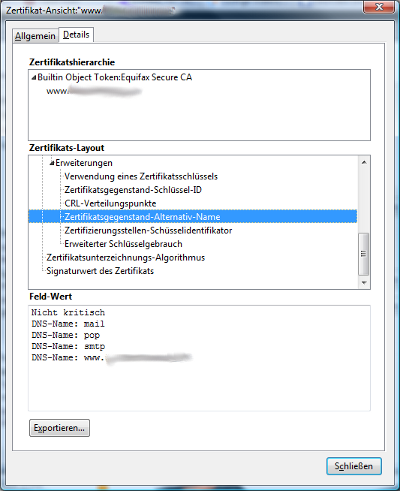Image resolution: width=400 pixels, height=491 pixels.
Task: Select the Details tab
Action: click(76, 35)
